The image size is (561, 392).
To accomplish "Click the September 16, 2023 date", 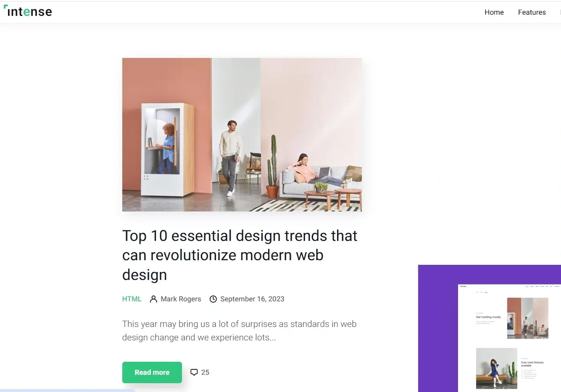I will click(252, 299).
